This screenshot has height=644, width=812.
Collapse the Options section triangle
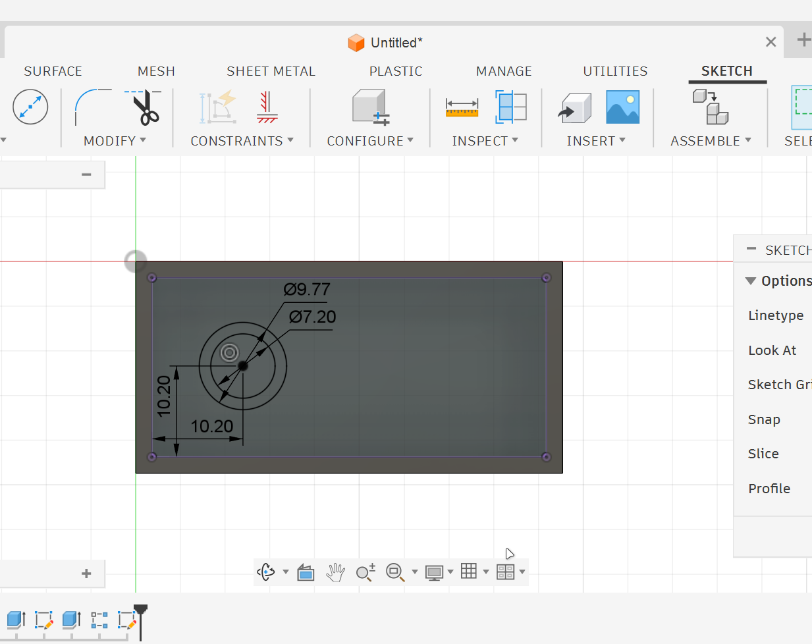pyautogui.click(x=750, y=281)
